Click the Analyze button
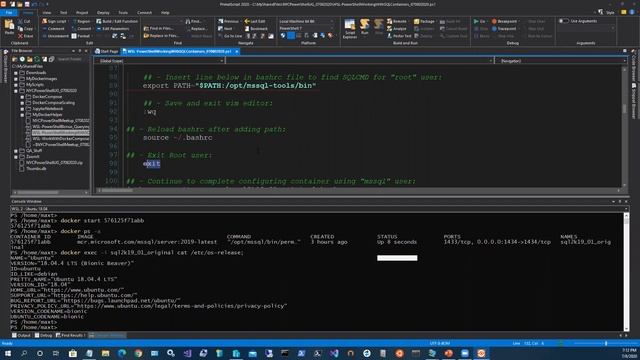 pos(396,29)
